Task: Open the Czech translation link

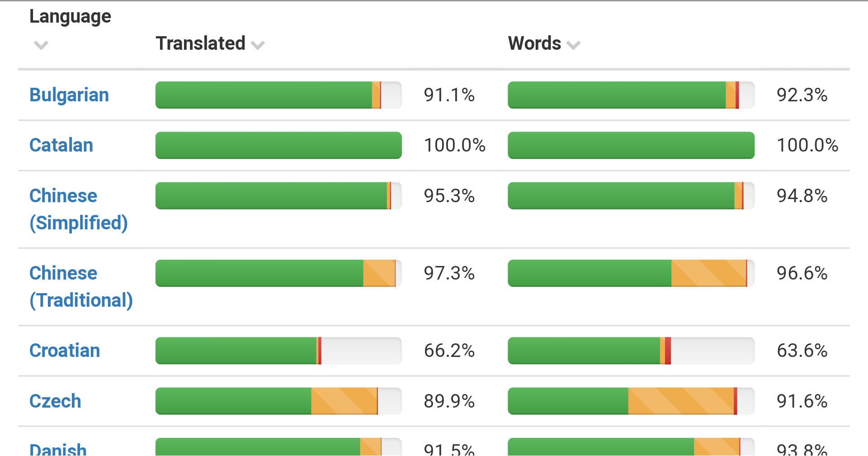Action: [x=55, y=401]
